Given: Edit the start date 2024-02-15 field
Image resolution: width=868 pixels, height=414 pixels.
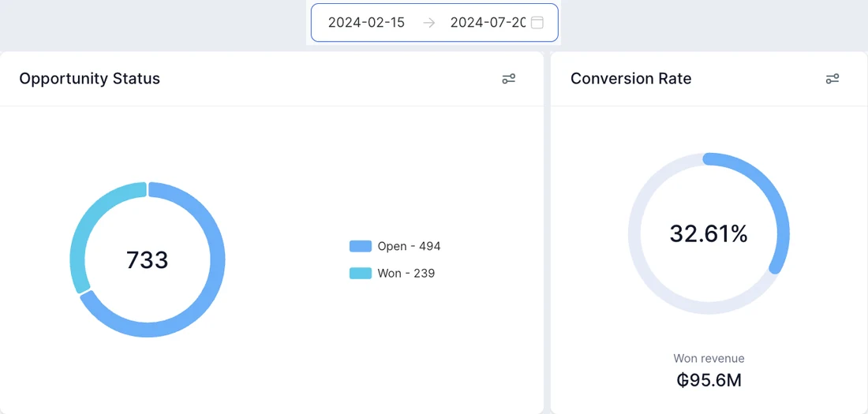Looking at the screenshot, I should (x=366, y=22).
